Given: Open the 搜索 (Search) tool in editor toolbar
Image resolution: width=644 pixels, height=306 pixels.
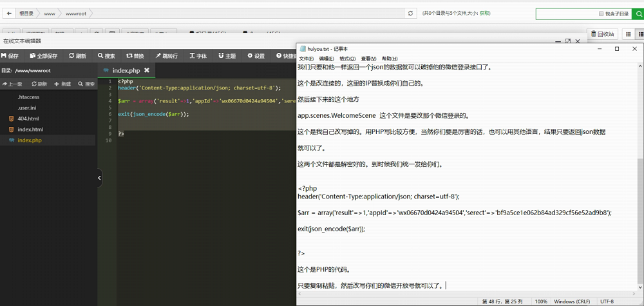Looking at the screenshot, I should pos(105,56).
